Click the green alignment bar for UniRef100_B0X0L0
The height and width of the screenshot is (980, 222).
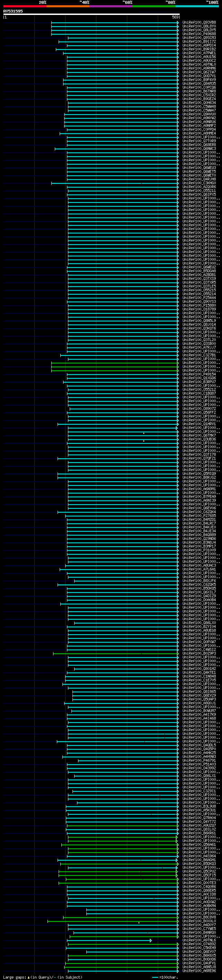pos(113,921)
